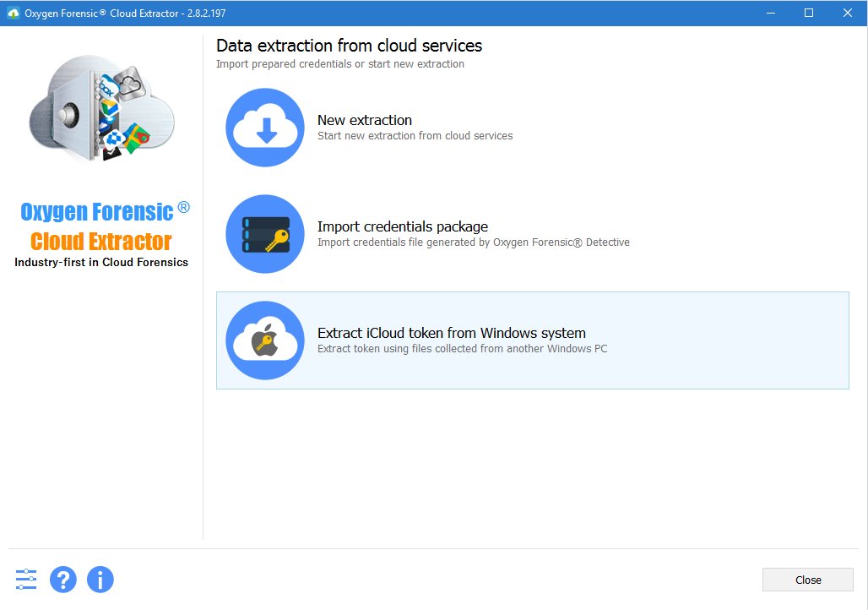This screenshot has height=610, width=868.
Task: Click 'Import credentials file generated by Oxygen Forensic® Detective' text
Action: coord(474,242)
